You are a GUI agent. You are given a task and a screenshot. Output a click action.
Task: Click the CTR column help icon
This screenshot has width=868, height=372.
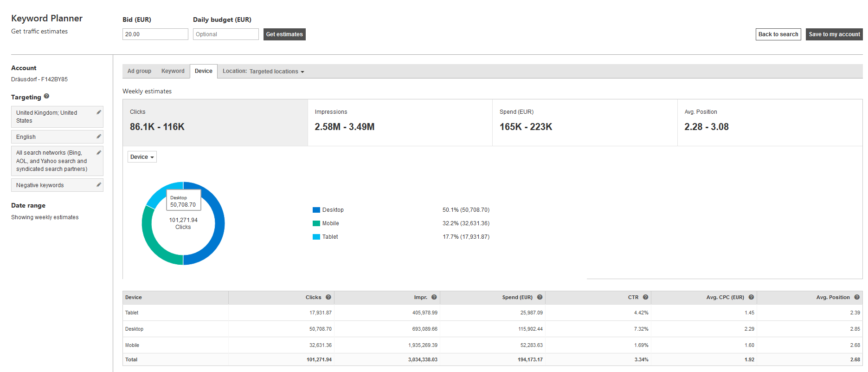pyautogui.click(x=645, y=297)
